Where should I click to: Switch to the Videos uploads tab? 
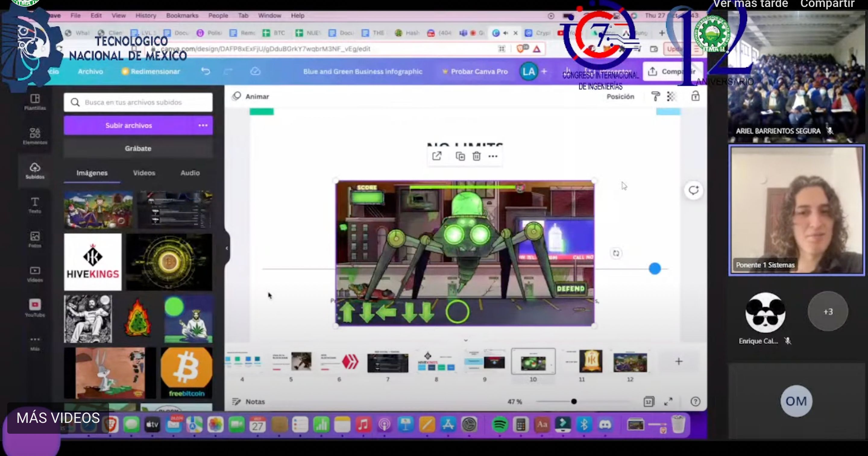click(x=144, y=173)
